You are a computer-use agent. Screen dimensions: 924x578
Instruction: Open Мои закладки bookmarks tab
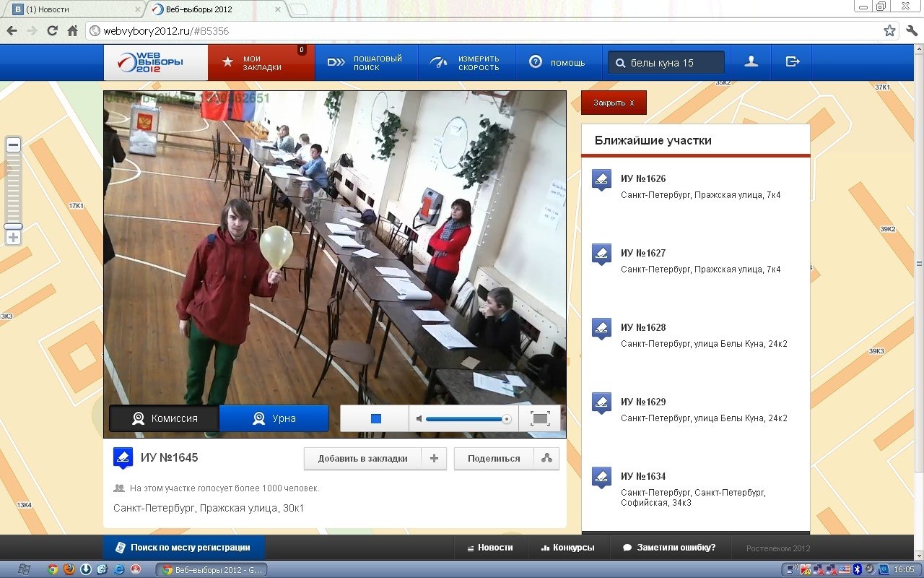[x=261, y=63]
